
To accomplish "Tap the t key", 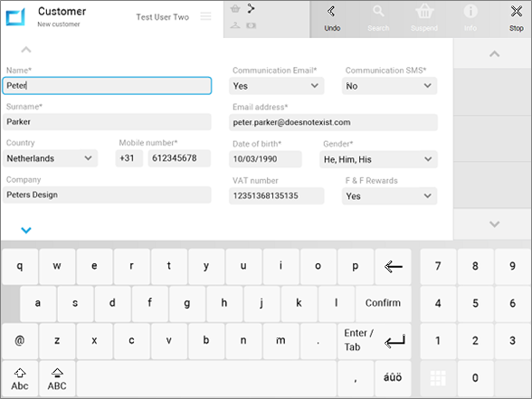I will pos(169,266).
